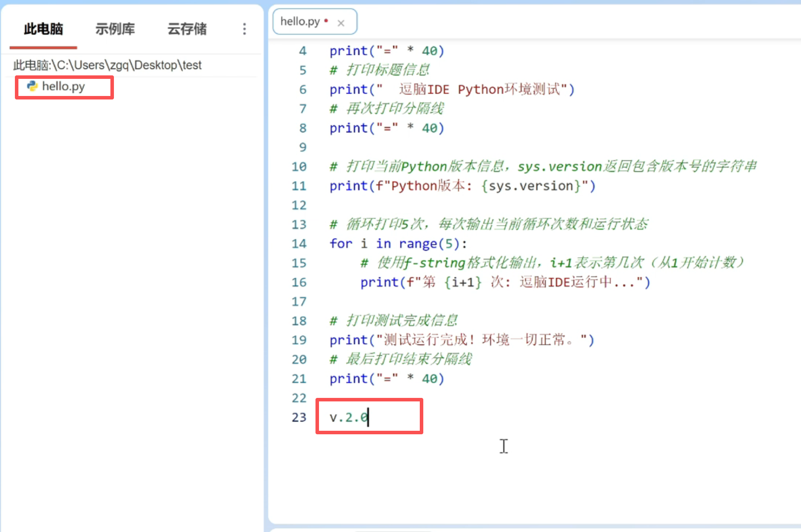Click print(f"第 {i+1} 次: 逗脑IDE运行中...") line
The height and width of the screenshot is (532, 801).
tap(505, 282)
